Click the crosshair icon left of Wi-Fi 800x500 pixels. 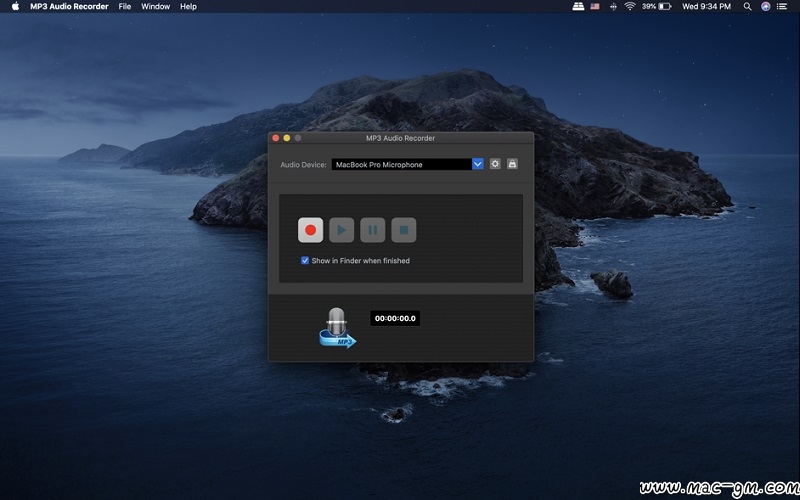click(613, 7)
